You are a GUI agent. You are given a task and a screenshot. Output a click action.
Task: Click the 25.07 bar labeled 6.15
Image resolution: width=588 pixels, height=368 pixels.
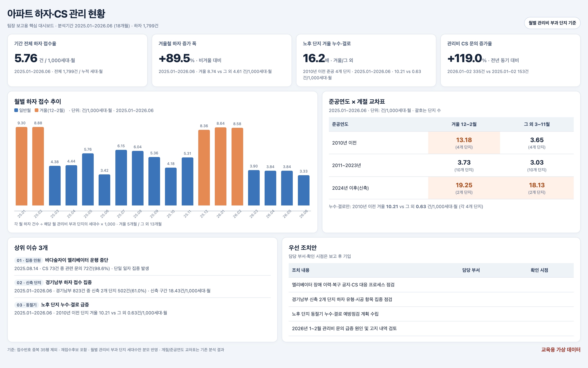pos(121,178)
